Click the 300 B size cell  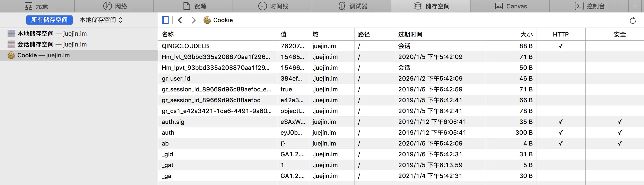(524, 133)
